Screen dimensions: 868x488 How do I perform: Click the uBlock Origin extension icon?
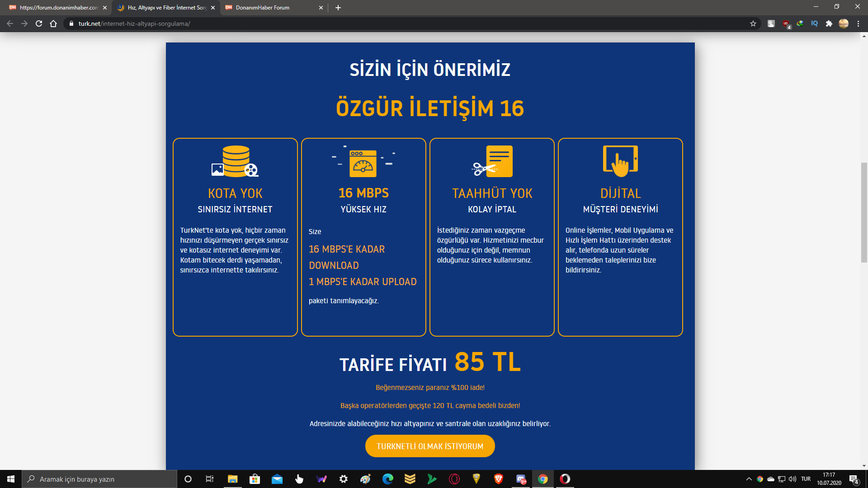(786, 23)
